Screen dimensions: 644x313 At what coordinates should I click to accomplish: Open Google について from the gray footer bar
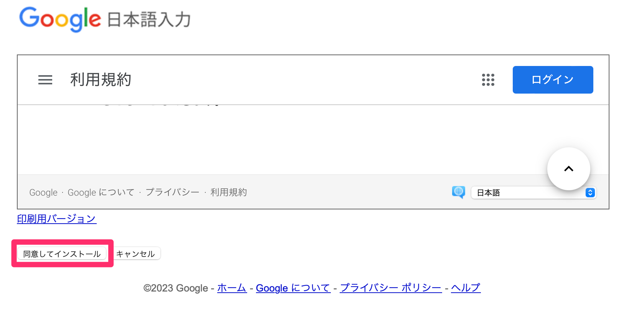[101, 192]
